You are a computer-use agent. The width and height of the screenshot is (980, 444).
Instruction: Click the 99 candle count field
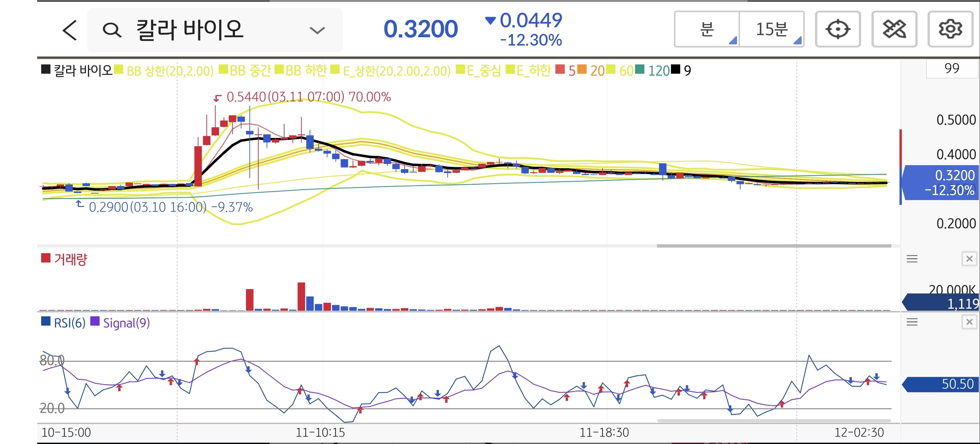[x=951, y=68]
